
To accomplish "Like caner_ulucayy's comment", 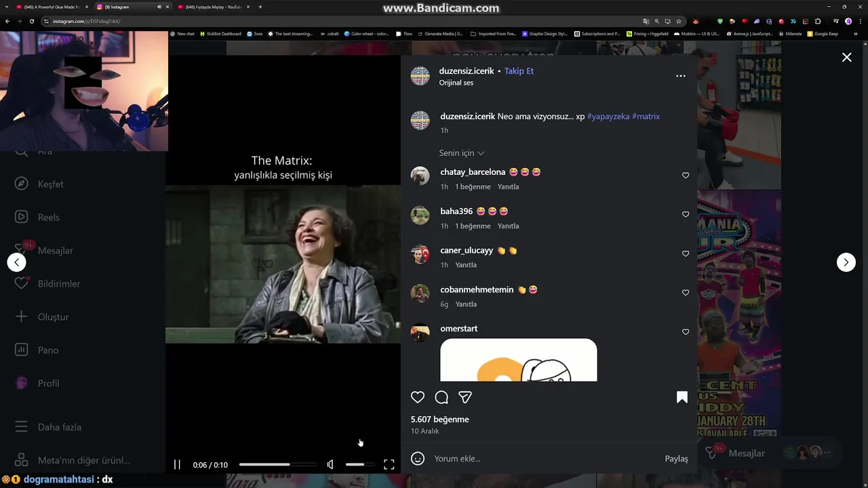I will (x=686, y=253).
